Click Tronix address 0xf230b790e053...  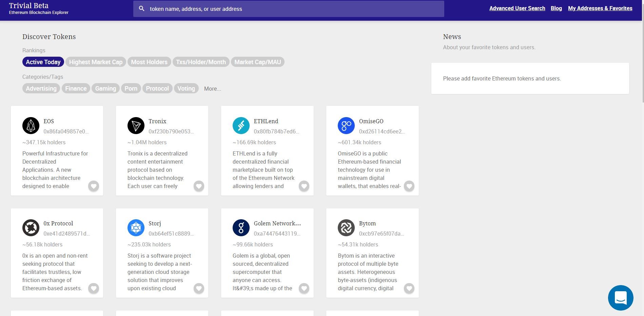(171, 131)
